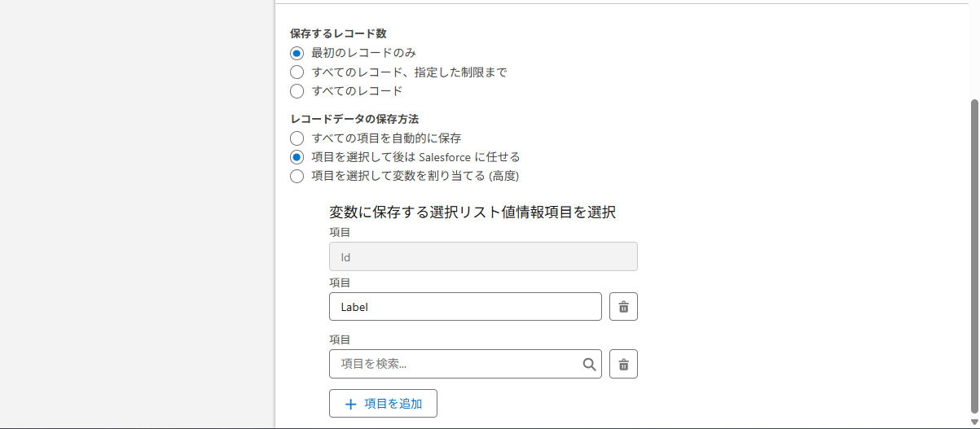Select 項目を選択して変数を割り当てる (高度)
The height and width of the screenshot is (429, 980).
[297, 176]
